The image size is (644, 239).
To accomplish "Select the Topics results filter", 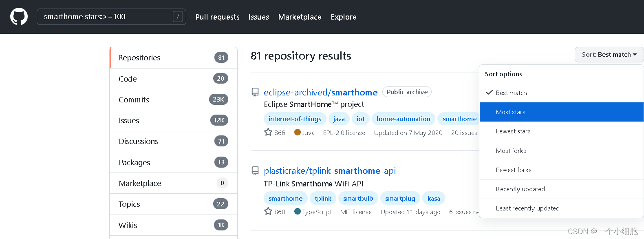I will [174, 204].
